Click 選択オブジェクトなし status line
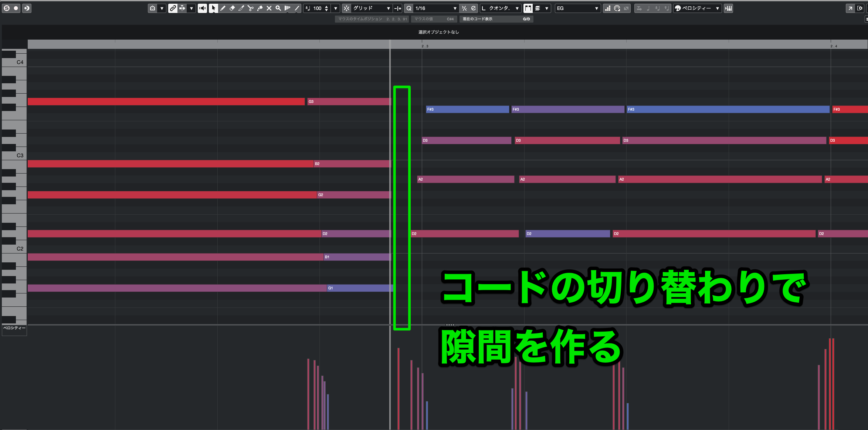Viewport: 868px width, 430px height. click(x=438, y=32)
